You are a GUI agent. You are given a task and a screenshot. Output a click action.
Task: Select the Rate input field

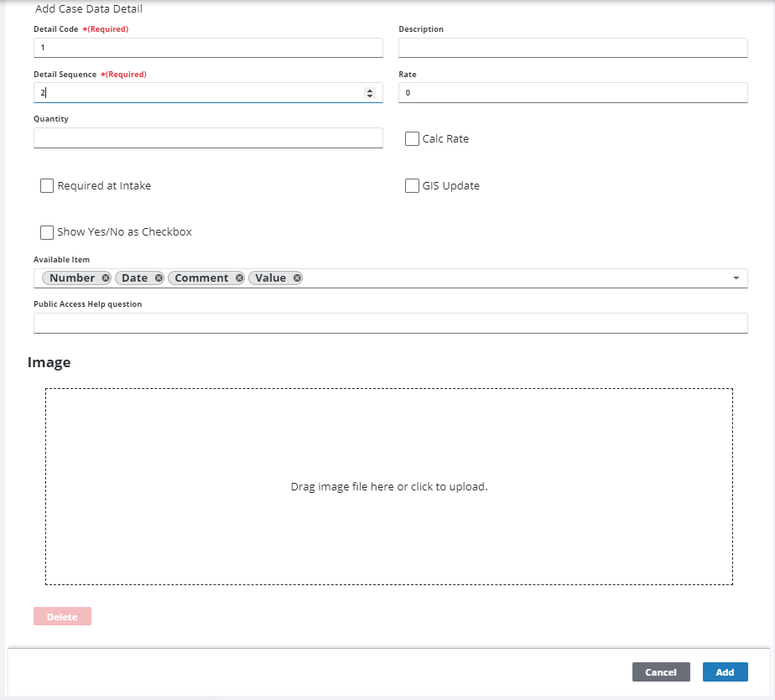pos(573,93)
